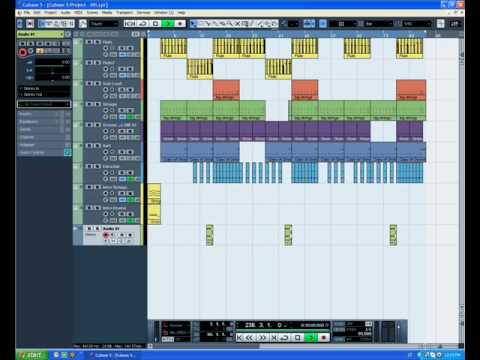The height and width of the screenshot is (360, 480).
Task: Toggle inspector Record Enable red button
Action: [x=23, y=52]
